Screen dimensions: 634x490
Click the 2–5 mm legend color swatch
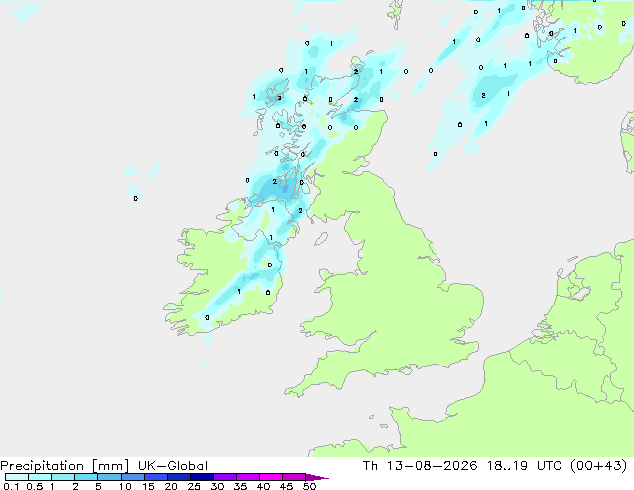point(86,477)
